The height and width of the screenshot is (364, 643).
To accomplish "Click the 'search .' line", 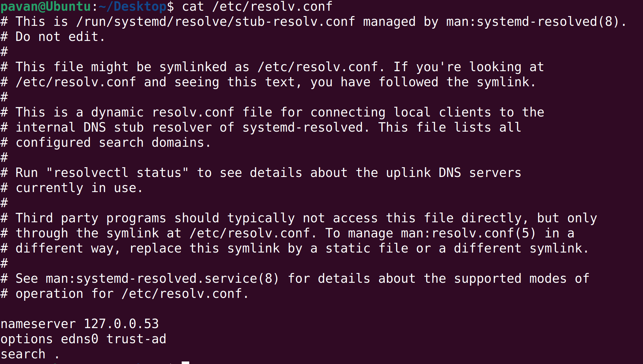I will (x=30, y=354).
